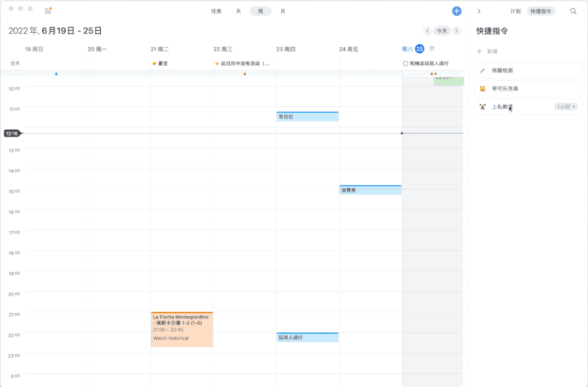Click the yellow dot beside 此日历中没有活动

tap(217, 64)
